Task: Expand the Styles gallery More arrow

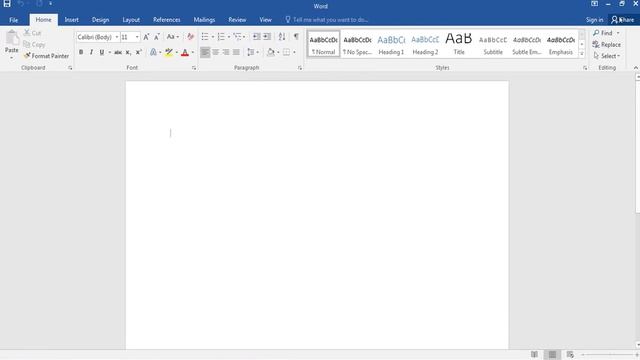Action: click(582, 53)
